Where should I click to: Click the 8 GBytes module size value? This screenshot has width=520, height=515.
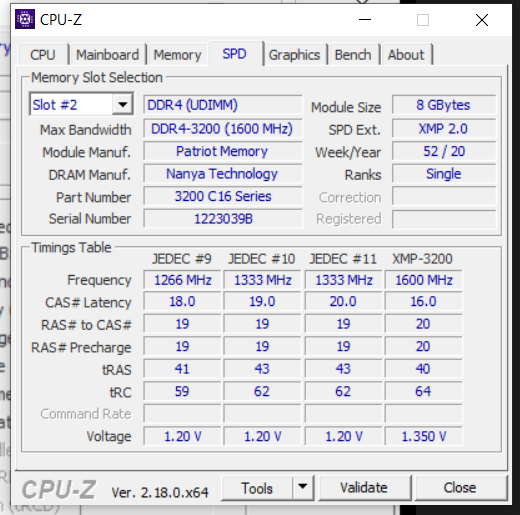(x=444, y=105)
